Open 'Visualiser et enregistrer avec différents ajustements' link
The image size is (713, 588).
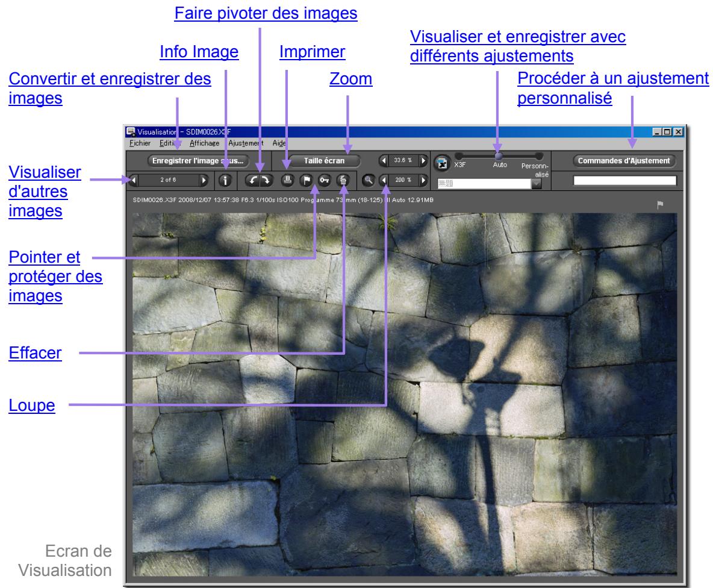point(518,46)
